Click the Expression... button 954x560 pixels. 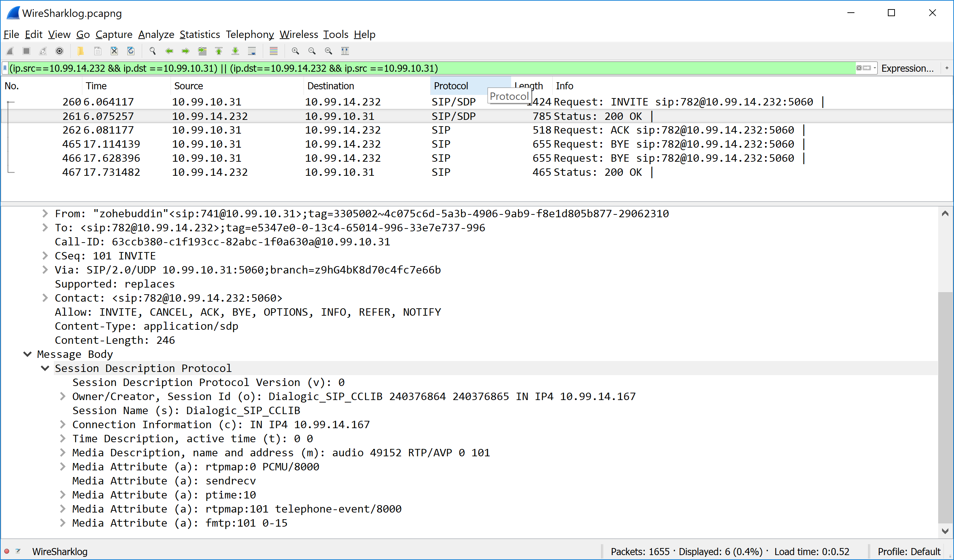click(x=907, y=69)
